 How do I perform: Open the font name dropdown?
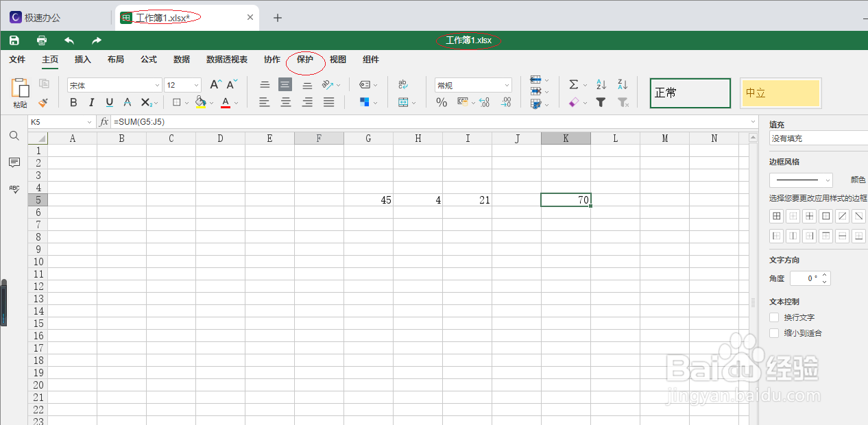pos(156,84)
